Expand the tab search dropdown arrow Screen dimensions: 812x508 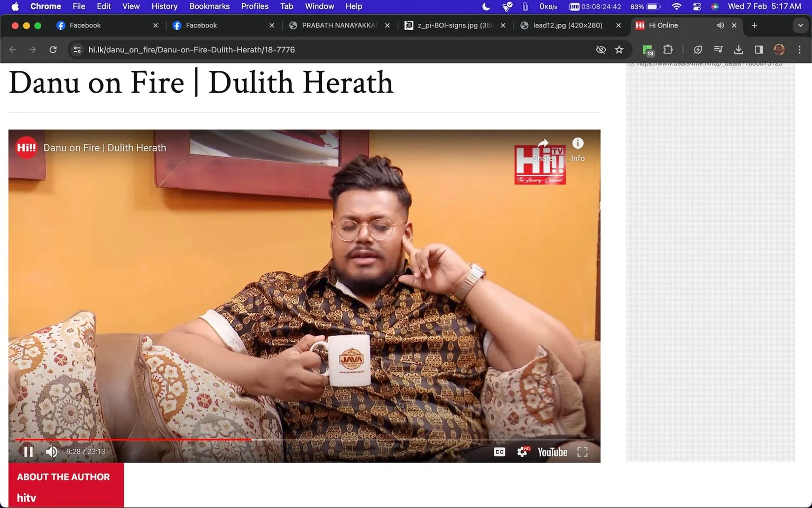800,25
